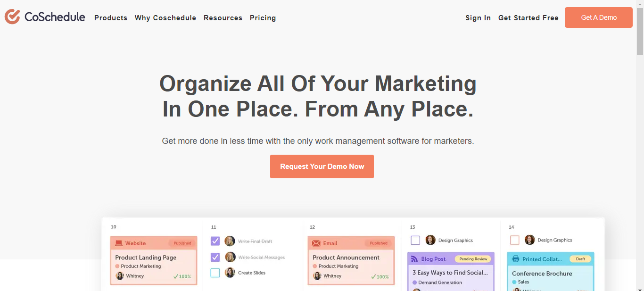Uncheck the Write Social Messages checkbox
Screen dimensions: 644x291
(215, 257)
